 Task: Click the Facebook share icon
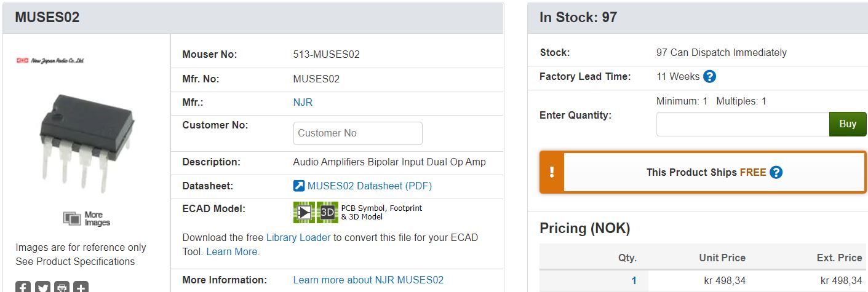tap(23, 287)
